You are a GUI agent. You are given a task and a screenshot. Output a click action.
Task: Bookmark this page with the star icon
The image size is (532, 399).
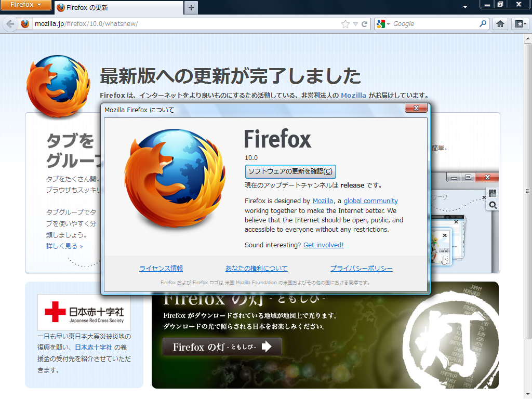[x=345, y=24]
